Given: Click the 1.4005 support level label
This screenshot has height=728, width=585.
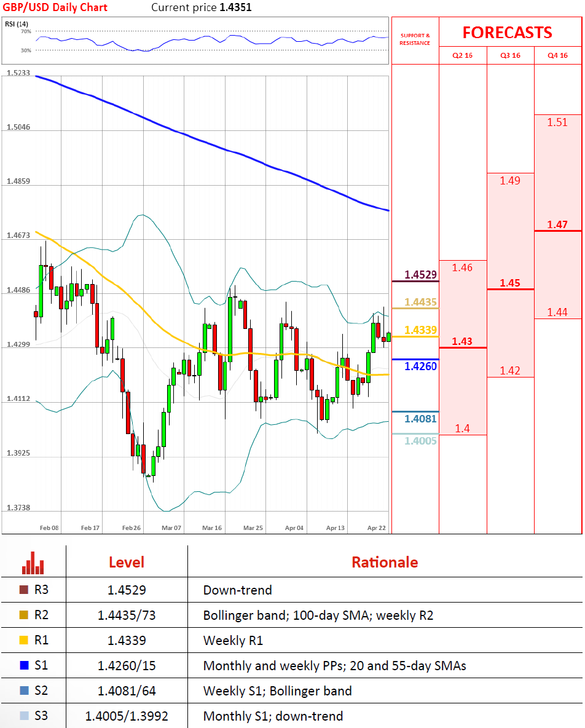Looking at the screenshot, I should click(x=420, y=441).
